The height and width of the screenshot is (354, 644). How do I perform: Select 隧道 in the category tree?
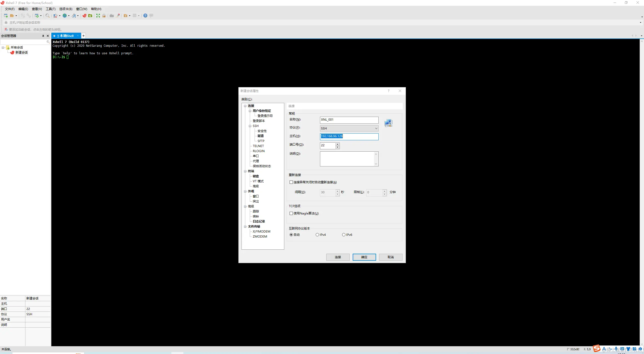260,136
